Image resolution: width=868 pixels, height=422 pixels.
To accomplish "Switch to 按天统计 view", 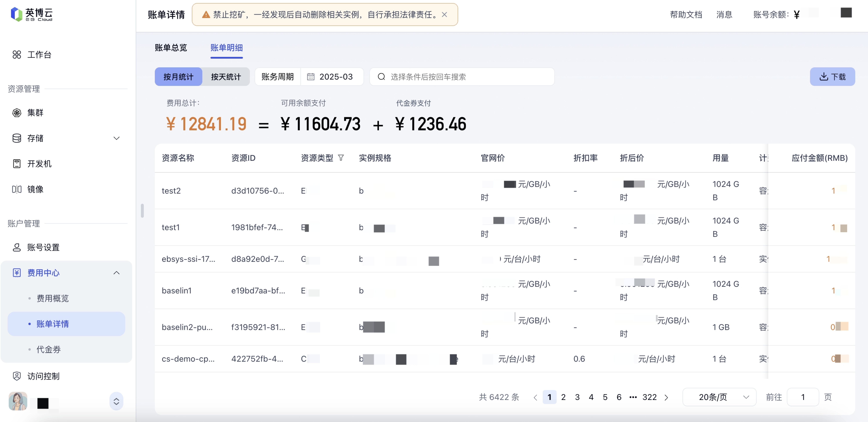I will coord(226,77).
